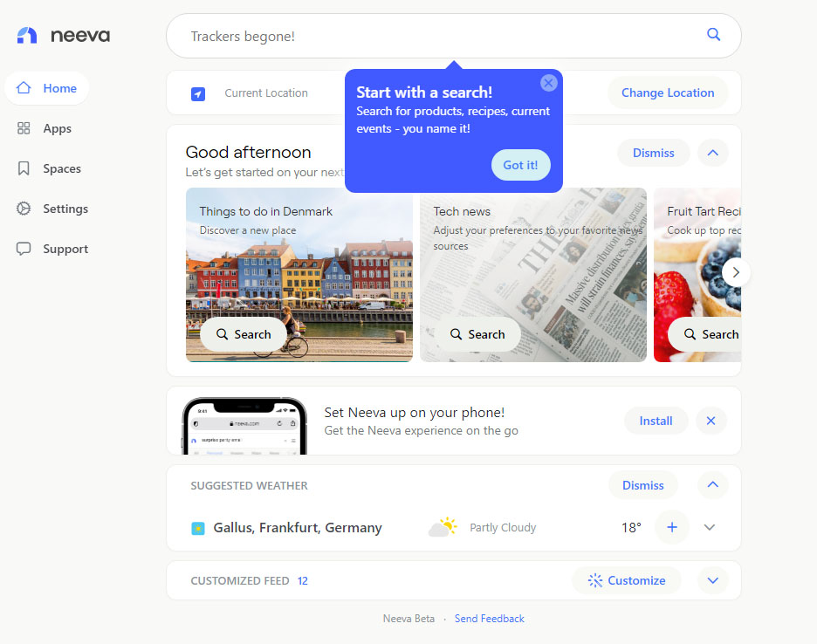Screen dimensions: 817x644
Task: Click the Neeva Beta footer text
Action: click(x=408, y=619)
